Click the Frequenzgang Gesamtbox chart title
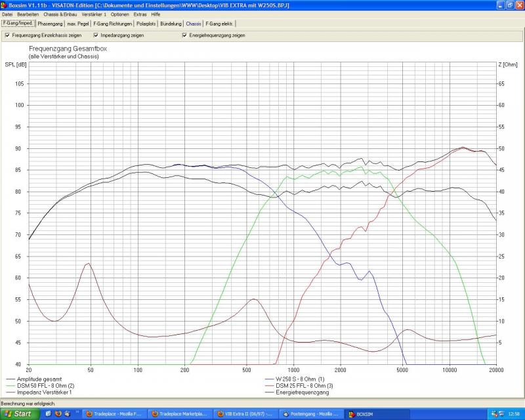 tap(68, 49)
